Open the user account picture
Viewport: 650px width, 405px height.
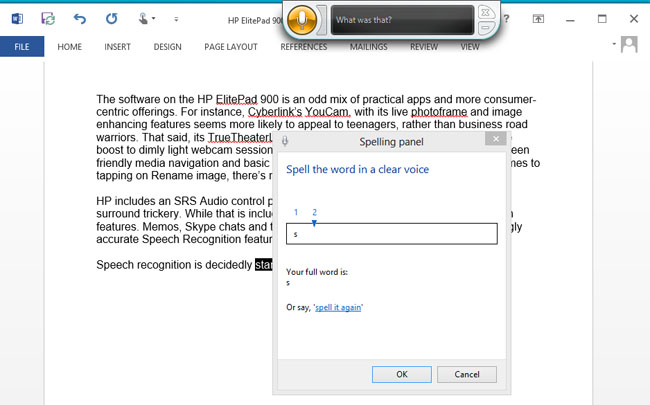[x=629, y=44]
